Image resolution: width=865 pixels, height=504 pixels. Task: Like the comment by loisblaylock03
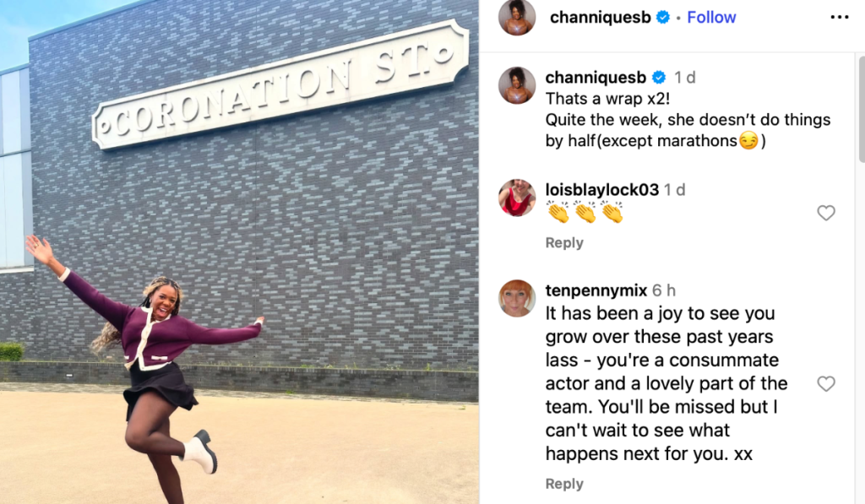click(826, 212)
